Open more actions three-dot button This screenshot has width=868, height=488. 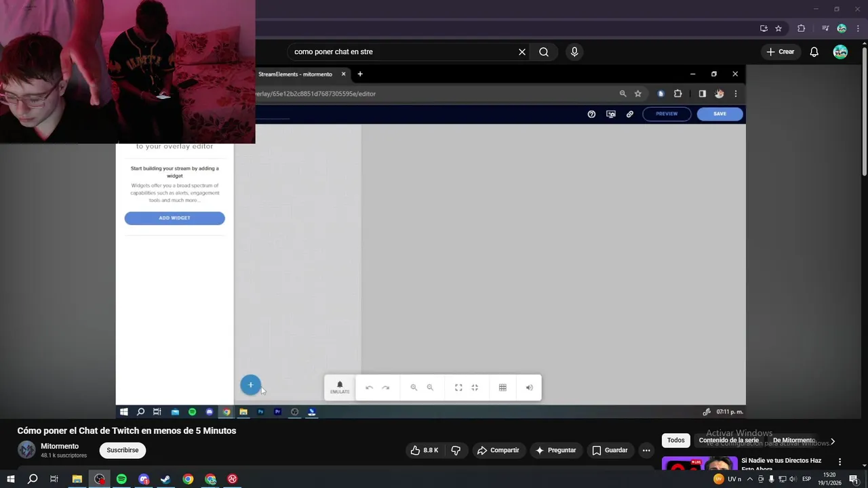click(x=646, y=450)
